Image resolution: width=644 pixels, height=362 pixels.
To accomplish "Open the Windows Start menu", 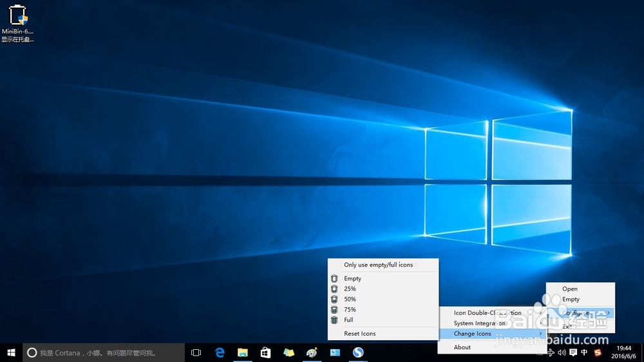I will pos(11,352).
